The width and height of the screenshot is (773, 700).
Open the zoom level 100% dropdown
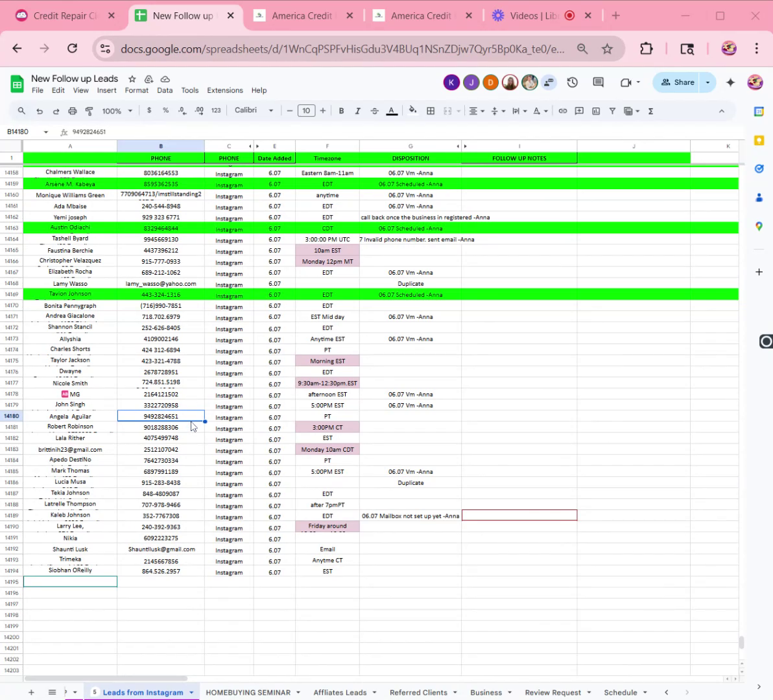117,111
